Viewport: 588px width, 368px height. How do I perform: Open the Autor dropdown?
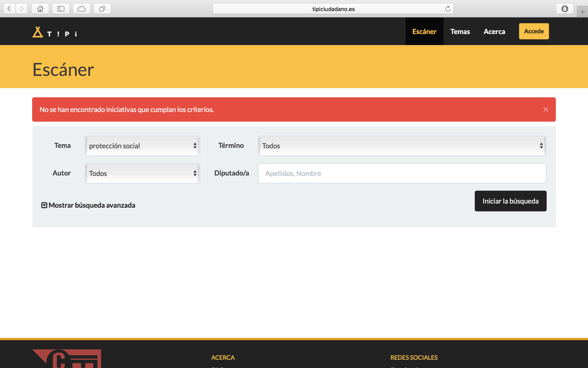tap(142, 173)
